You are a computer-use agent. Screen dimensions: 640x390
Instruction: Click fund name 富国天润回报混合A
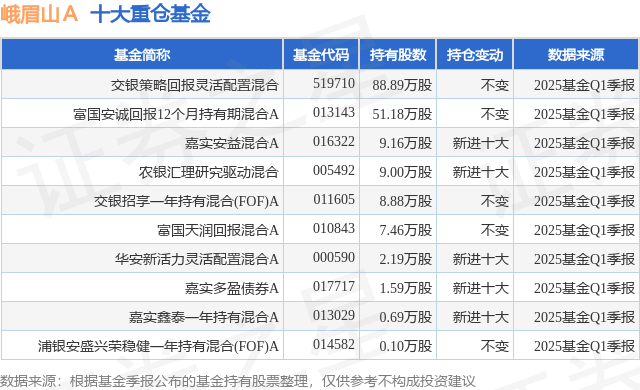point(218,230)
